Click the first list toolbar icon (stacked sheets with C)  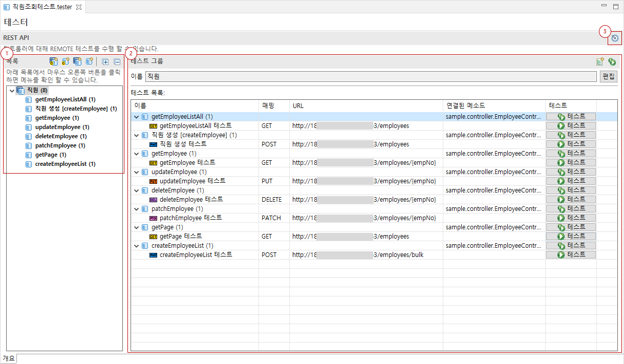pos(53,61)
